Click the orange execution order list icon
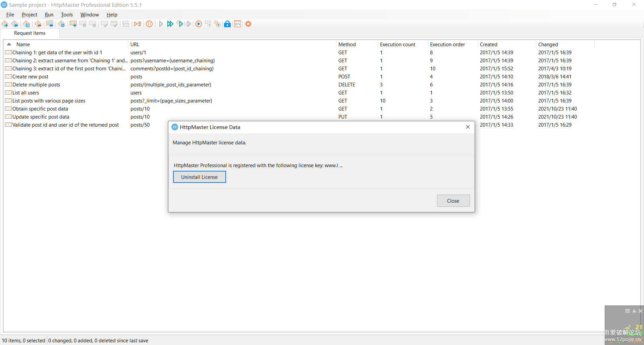Image resolution: width=644 pixels, height=345 pixels. [x=138, y=24]
